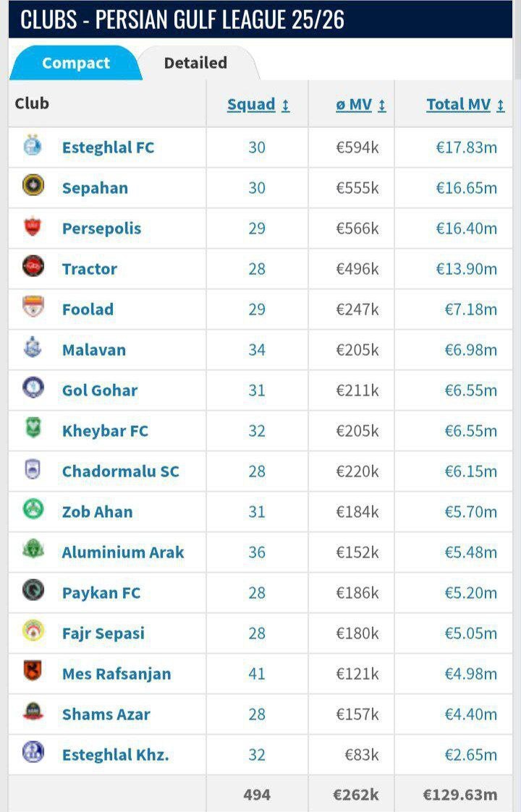Switch to the Detailed tab

point(194,63)
